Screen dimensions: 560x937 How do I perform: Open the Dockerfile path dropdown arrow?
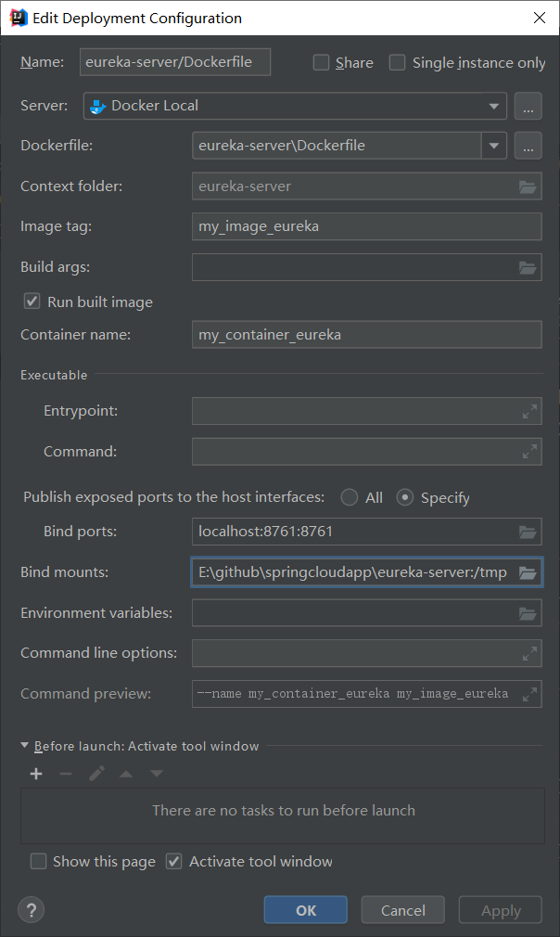click(x=494, y=146)
